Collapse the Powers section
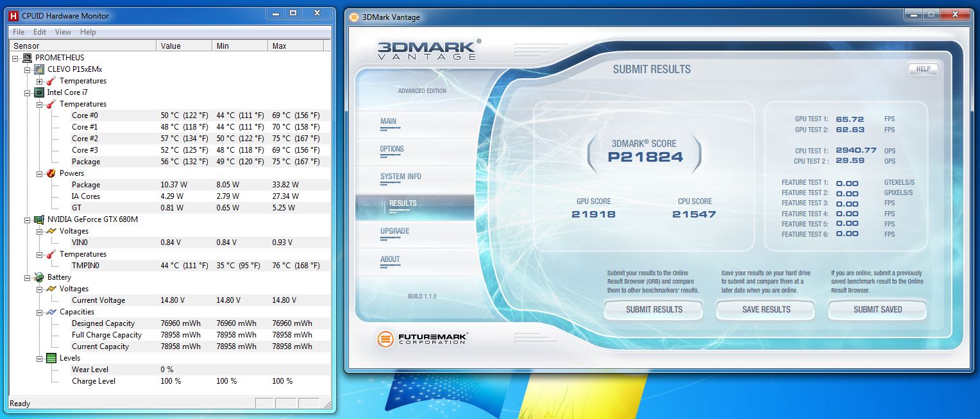This screenshot has height=419, width=980. (40, 173)
